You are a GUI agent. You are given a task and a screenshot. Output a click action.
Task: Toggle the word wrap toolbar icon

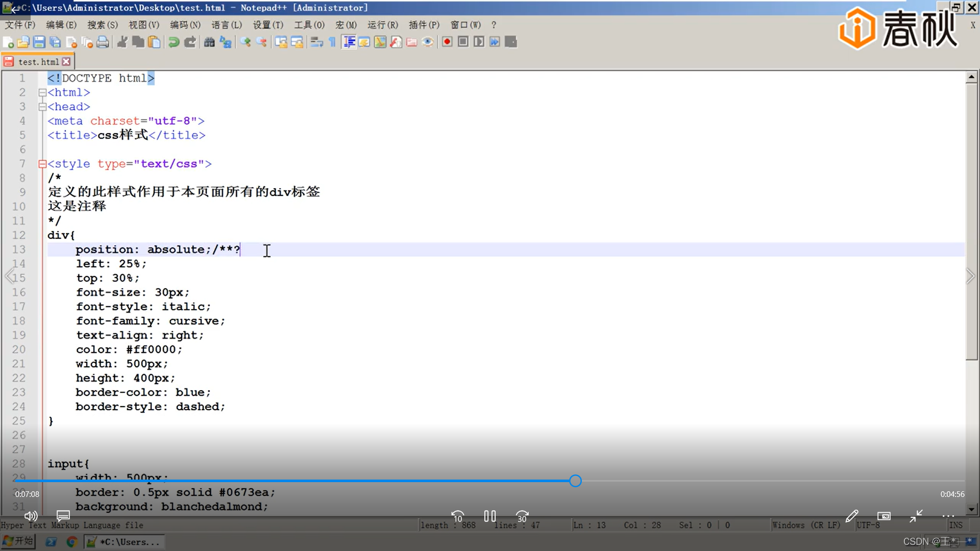316,42
